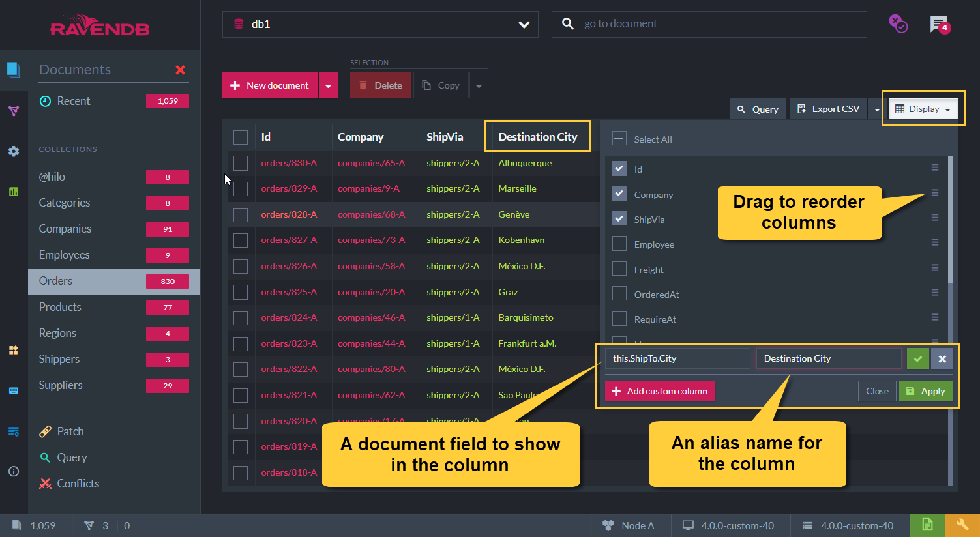Open the db1 database selector dropdown
980x537 pixels.
pos(380,24)
